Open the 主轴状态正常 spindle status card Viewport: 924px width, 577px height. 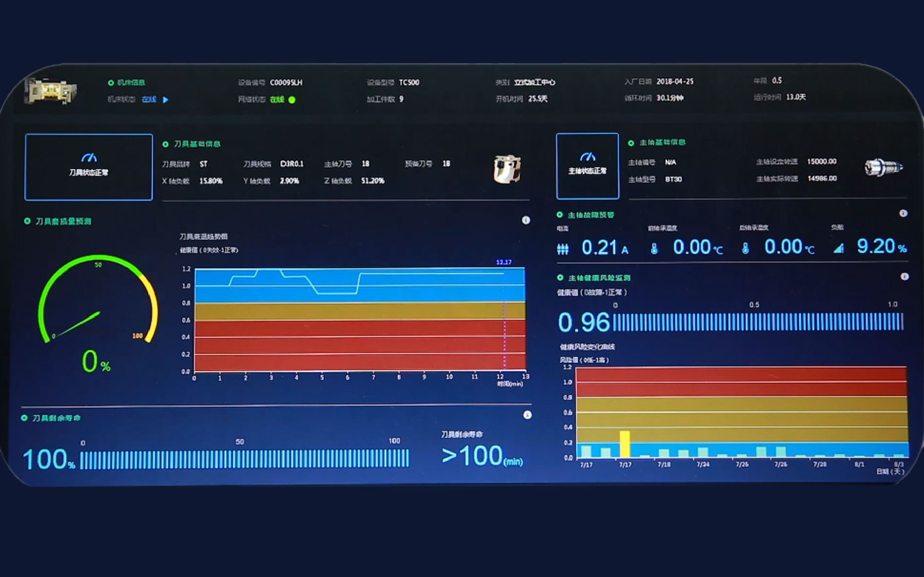tap(587, 166)
